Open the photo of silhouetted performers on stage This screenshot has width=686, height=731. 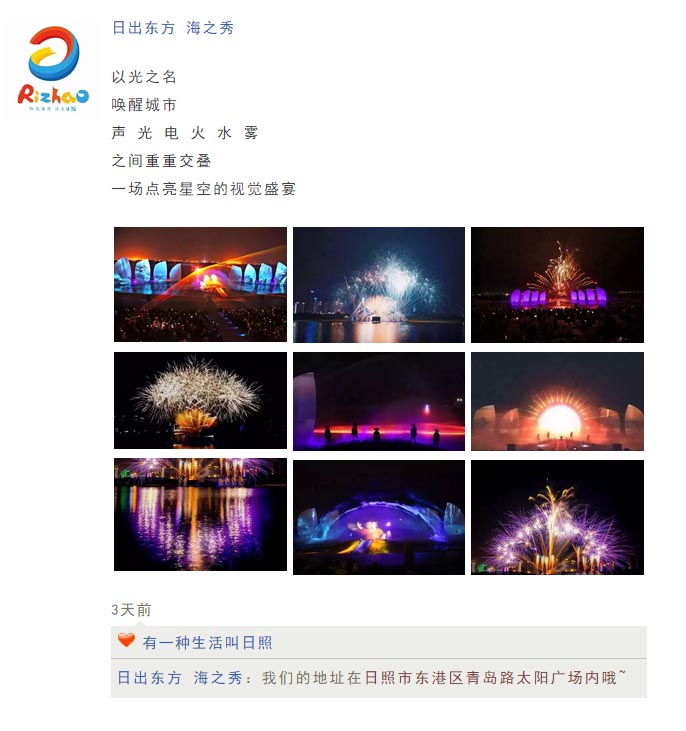pos(379,401)
